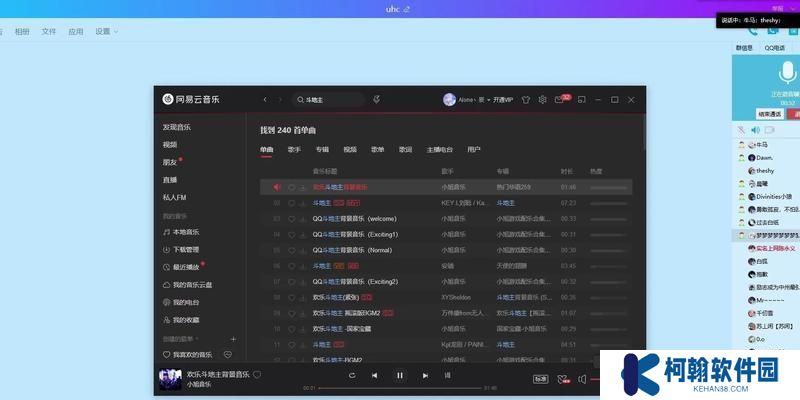Click the song progress bar
This screenshot has width=800, height=400.
coord(399,388)
